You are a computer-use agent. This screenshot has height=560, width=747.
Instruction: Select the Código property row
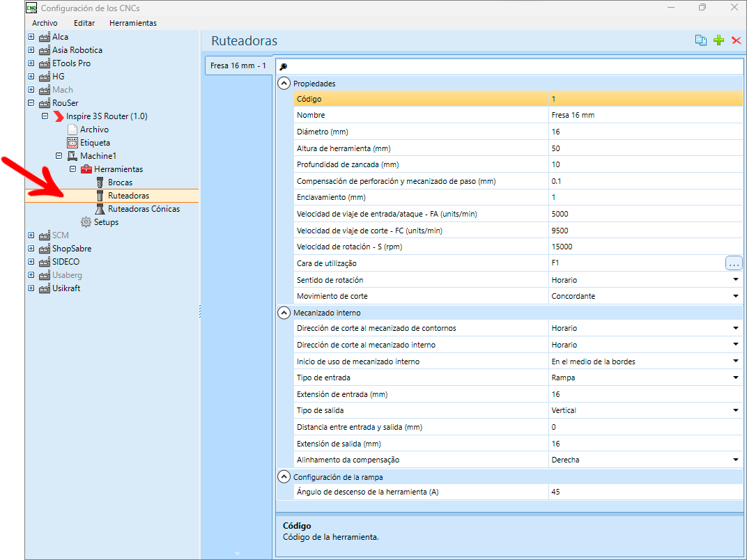point(518,99)
